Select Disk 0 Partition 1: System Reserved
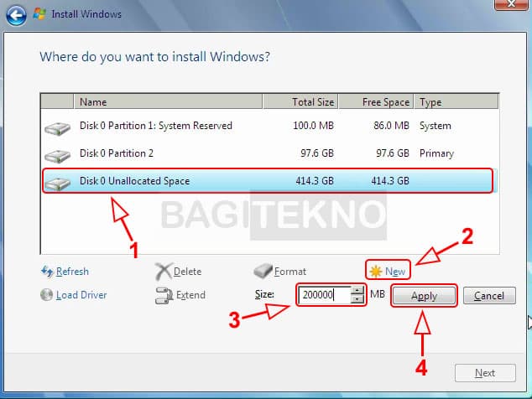 269,126
